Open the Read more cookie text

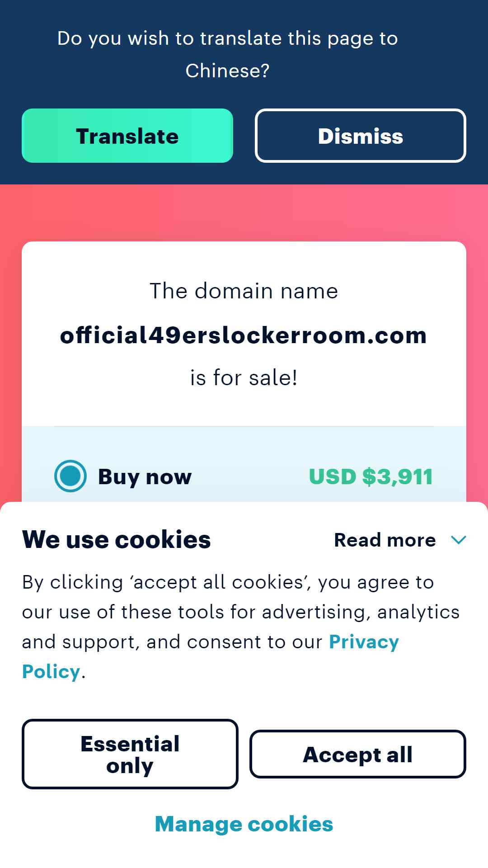coord(385,540)
